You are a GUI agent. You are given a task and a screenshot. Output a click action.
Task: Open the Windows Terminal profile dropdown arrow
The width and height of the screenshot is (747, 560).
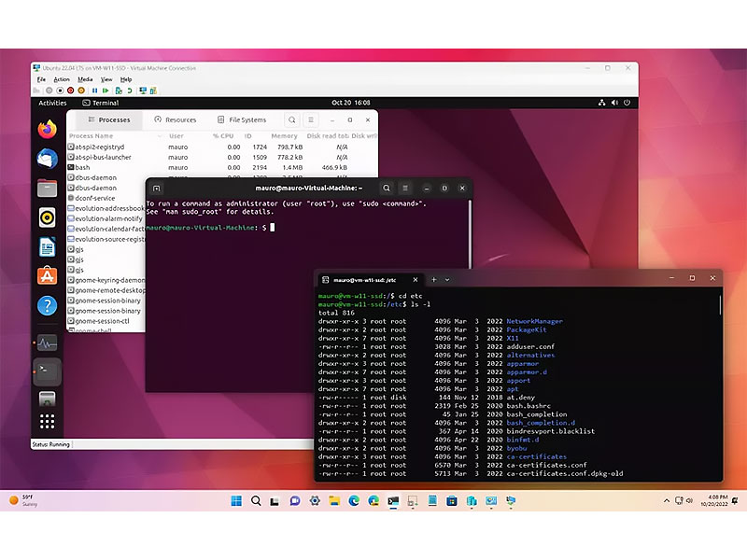447,280
